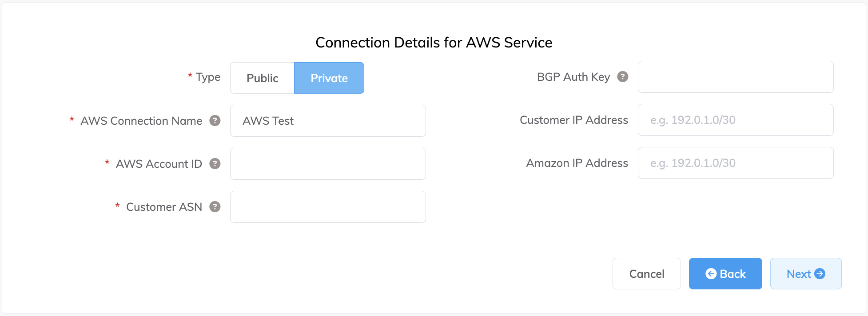Select the Private connection type
The height and width of the screenshot is (316, 868).
tap(329, 78)
